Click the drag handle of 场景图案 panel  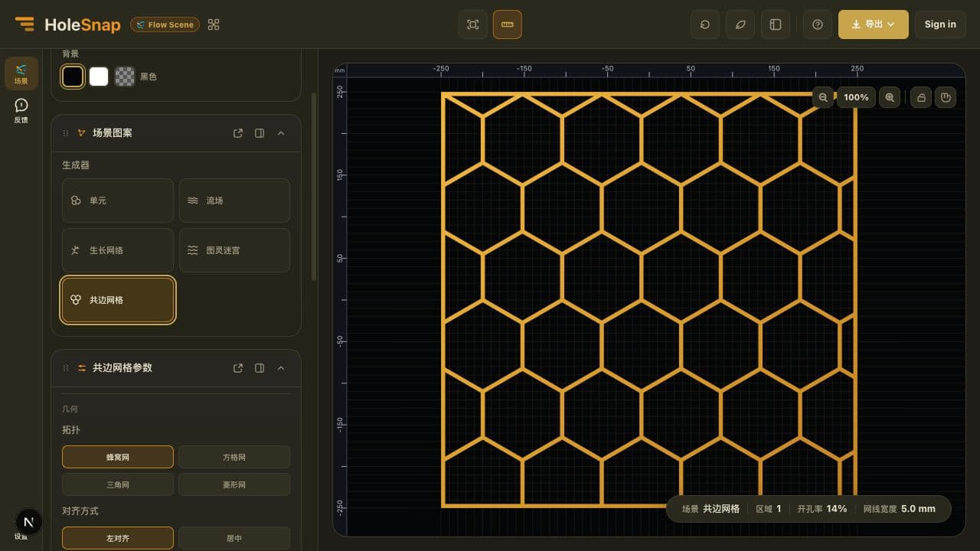(66, 133)
